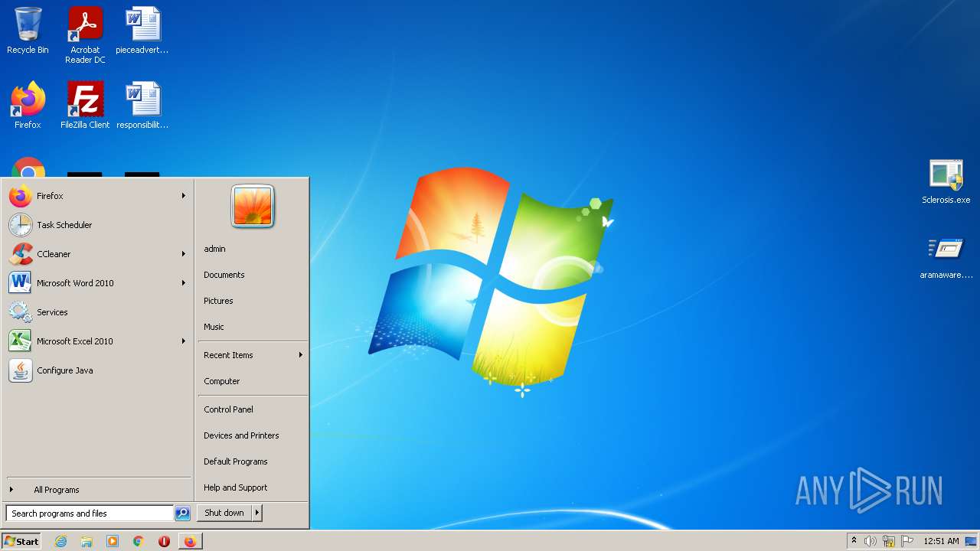Open Windows Explorer from taskbar

click(x=87, y=541)
